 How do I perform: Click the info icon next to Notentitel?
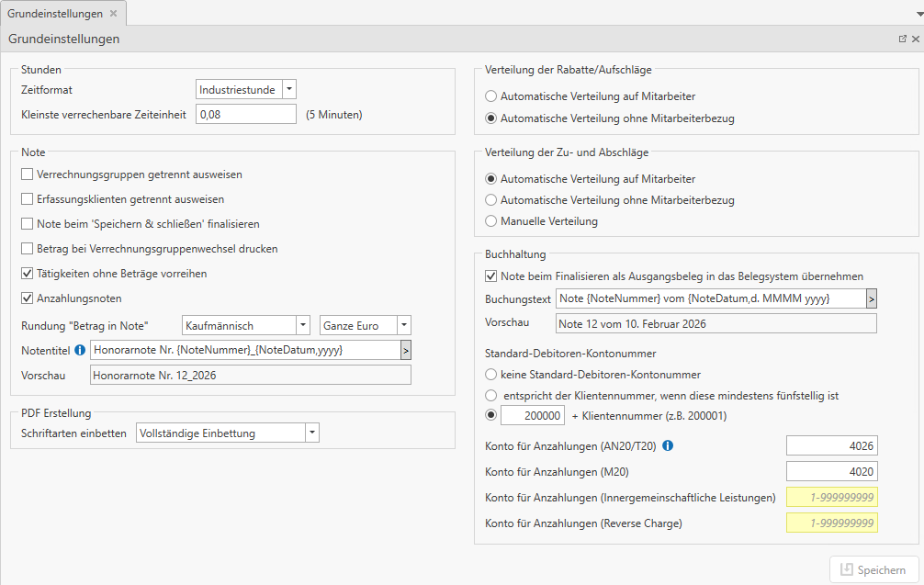pos(79,350)
